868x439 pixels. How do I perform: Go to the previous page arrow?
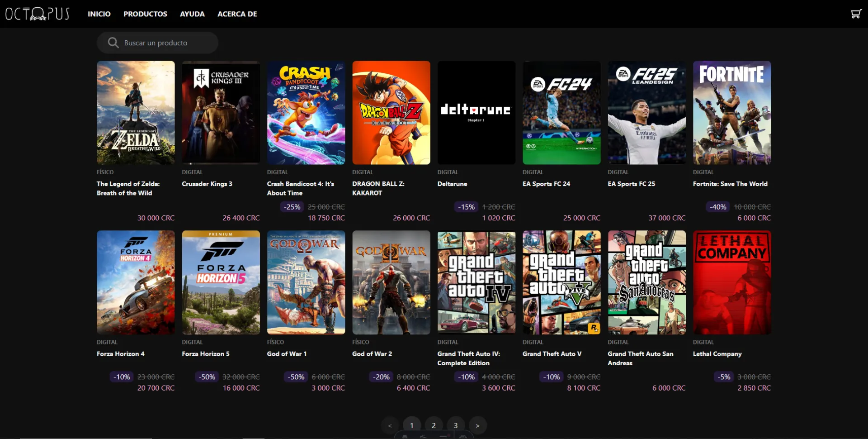click(x=390, y=425)
